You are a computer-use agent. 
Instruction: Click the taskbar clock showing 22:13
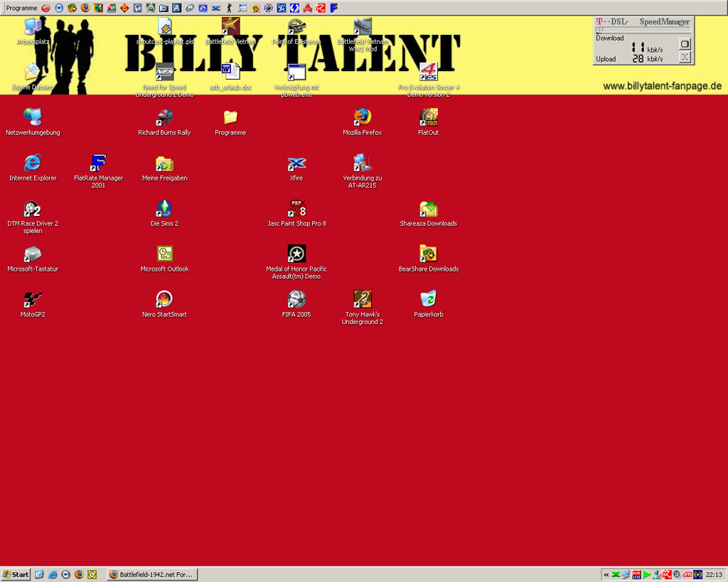pyautogui.click(x=714, y=574)
